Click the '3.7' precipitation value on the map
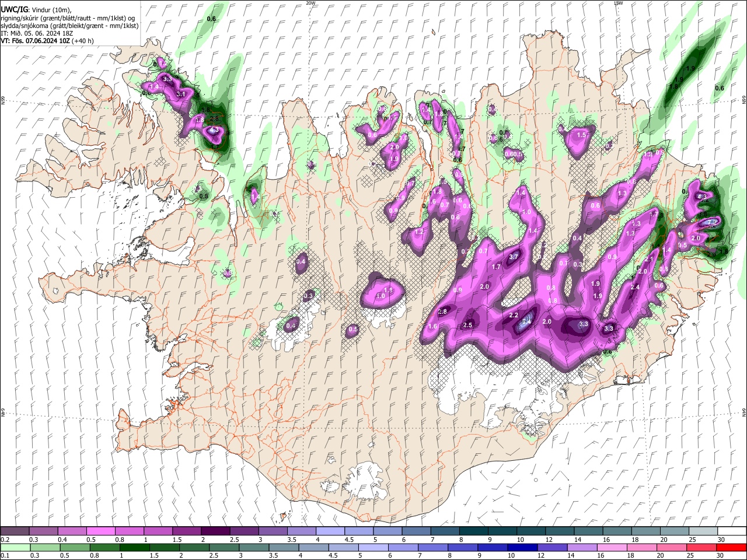This screenshot has width=747, height=560. coord(514,257)
